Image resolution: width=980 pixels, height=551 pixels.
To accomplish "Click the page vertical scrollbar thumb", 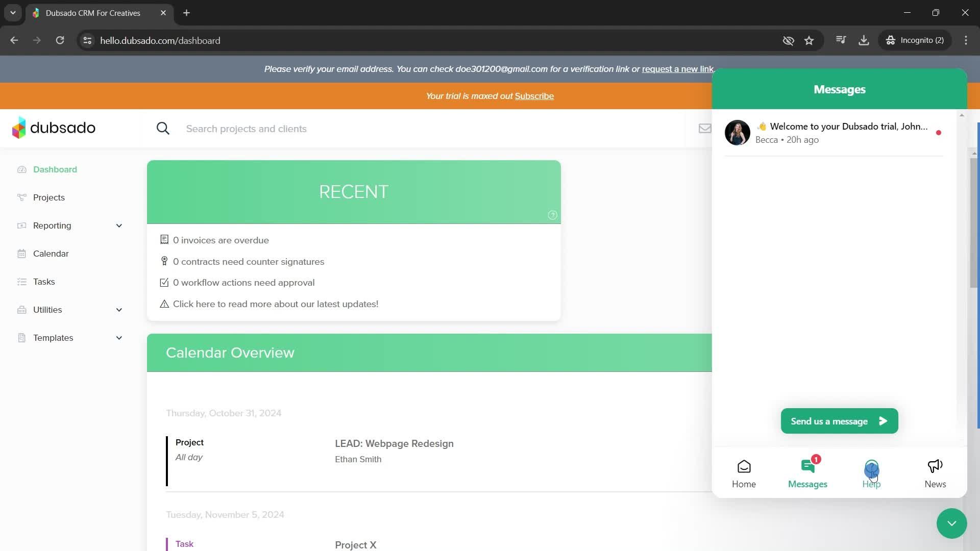I will (x=974, y=222).
